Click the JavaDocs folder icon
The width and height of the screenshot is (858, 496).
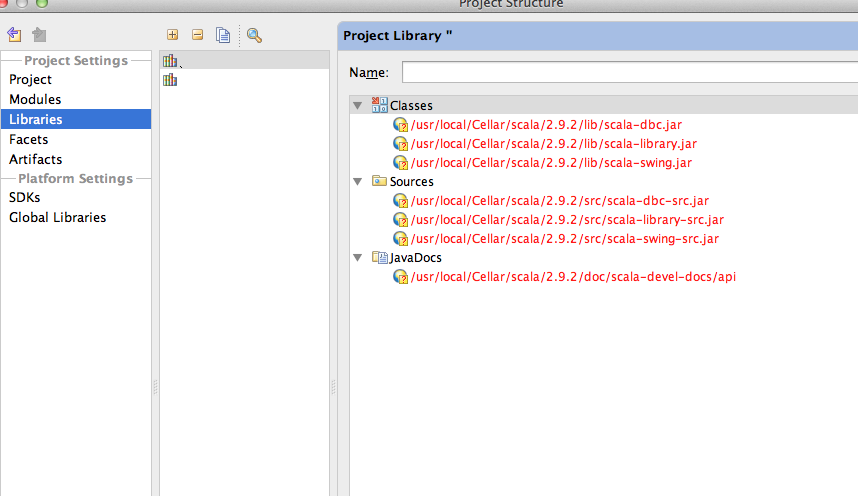tap(379, 257)
